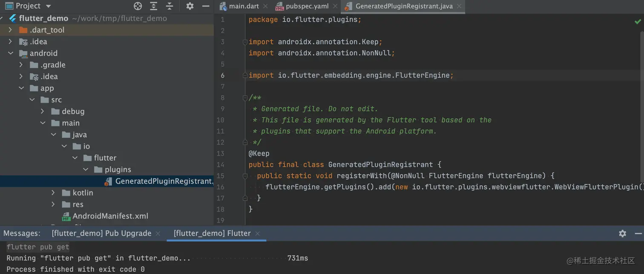Image resolution: width=644 pixels, height=274 pixels.
Task: Hide the Messages panel with minus icon
Action: click(638, 233)
